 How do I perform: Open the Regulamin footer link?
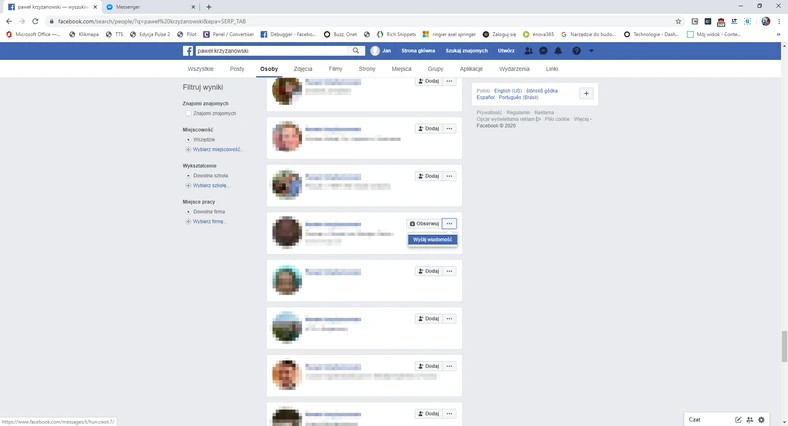pyautogui.click(x=518, y=113)
